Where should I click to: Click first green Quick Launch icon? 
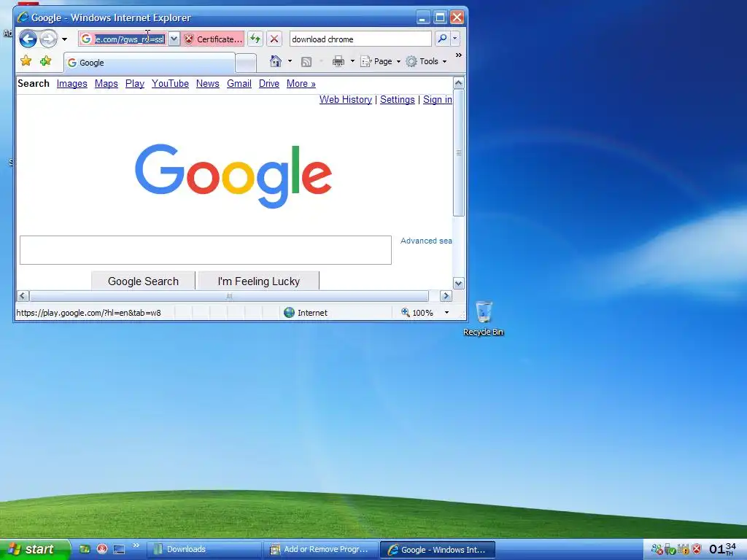[x=85, y=549]
